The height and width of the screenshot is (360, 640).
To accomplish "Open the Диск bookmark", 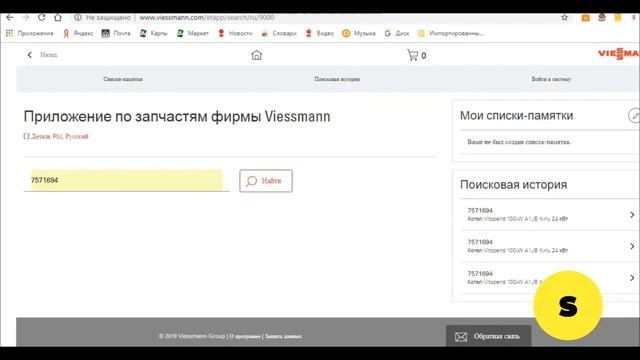I will (397, 33).
